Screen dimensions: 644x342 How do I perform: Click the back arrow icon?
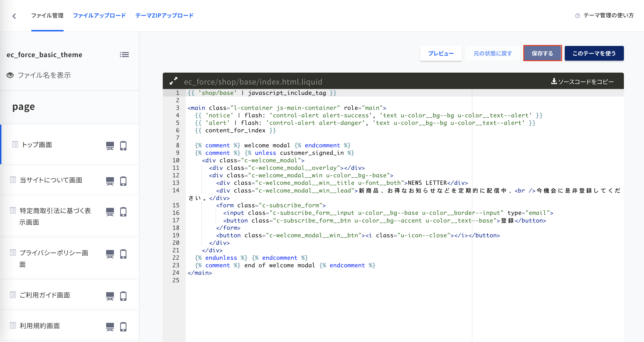pyautogui.click(x=14, y=16)
